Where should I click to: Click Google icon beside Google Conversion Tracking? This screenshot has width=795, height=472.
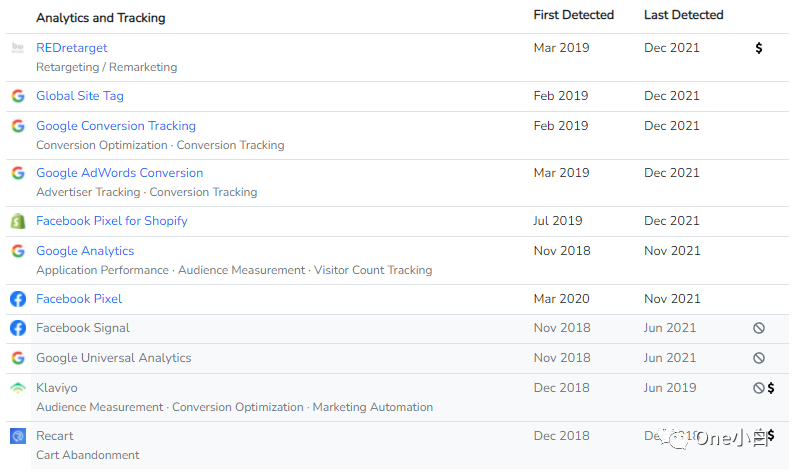click(18, 126)
